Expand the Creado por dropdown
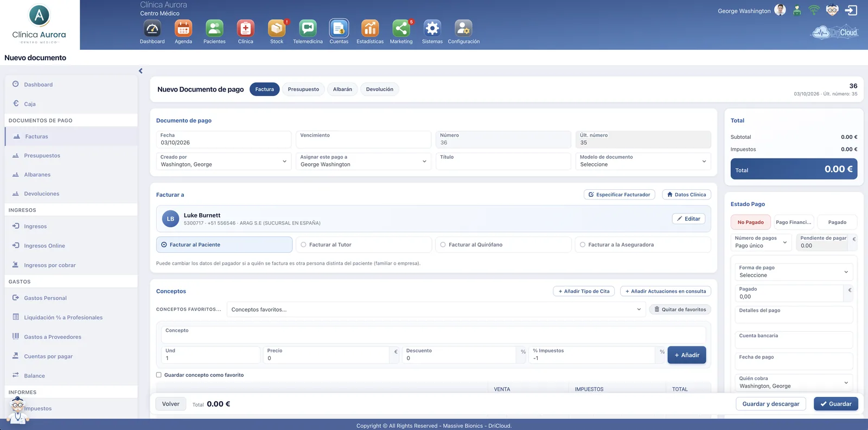 [224, 161]
